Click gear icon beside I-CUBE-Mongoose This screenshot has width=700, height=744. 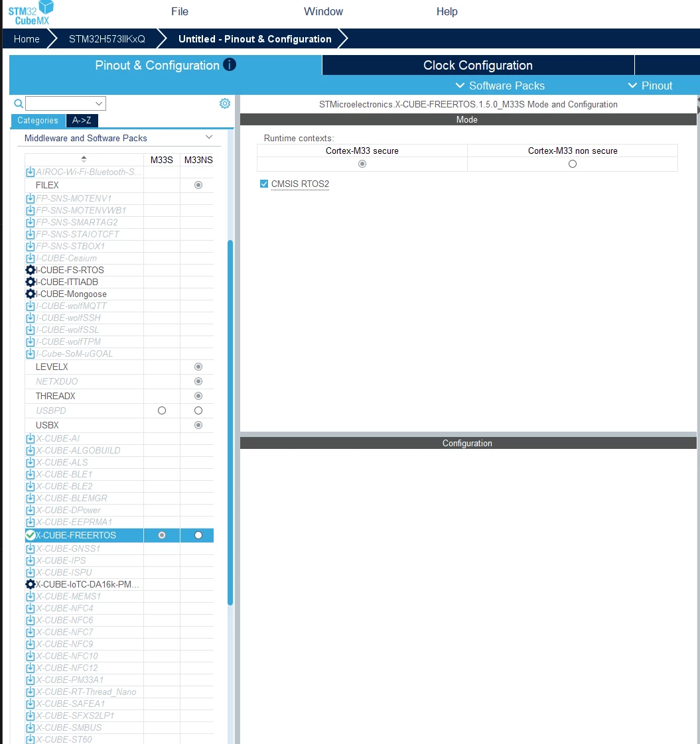click(31, 294)
